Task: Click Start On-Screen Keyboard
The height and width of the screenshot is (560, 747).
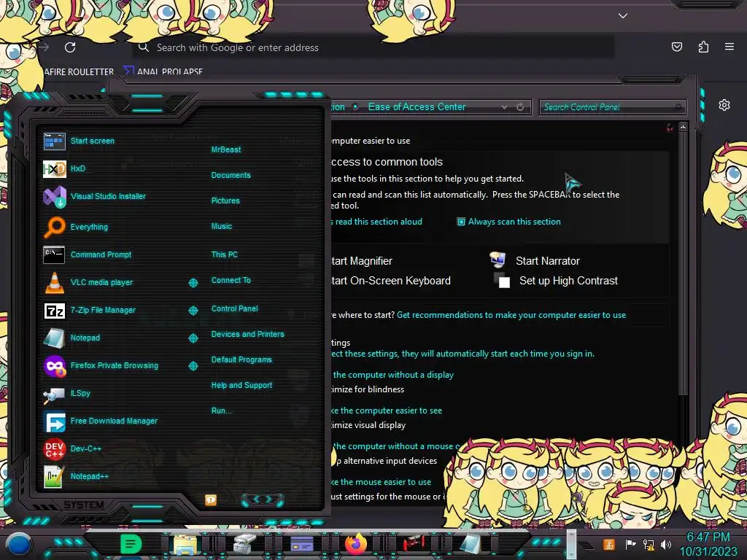Action: (391, 281)
